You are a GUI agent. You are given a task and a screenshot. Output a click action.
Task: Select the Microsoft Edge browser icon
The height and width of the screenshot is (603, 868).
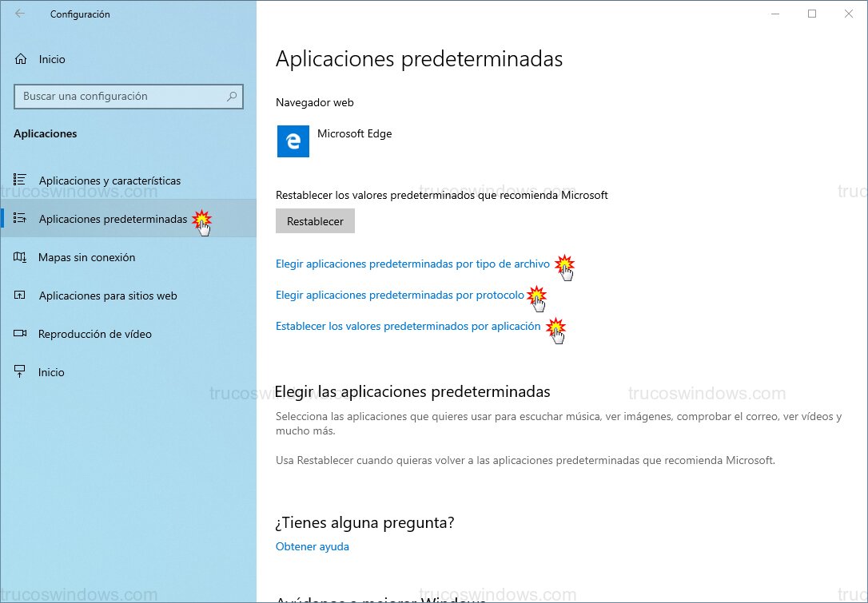pos(293,141)
